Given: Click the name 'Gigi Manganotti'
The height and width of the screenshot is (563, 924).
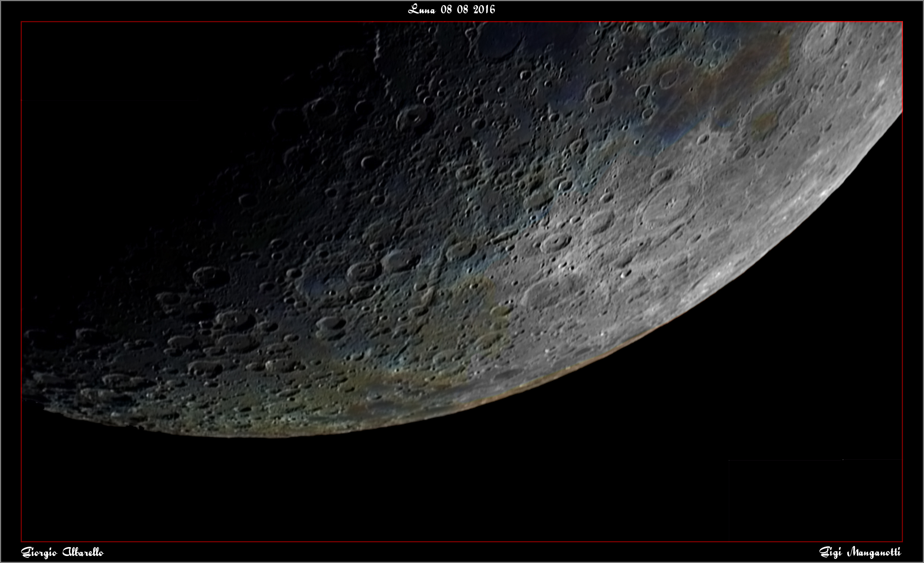Looking at the screenshot, I should (860, 552).
